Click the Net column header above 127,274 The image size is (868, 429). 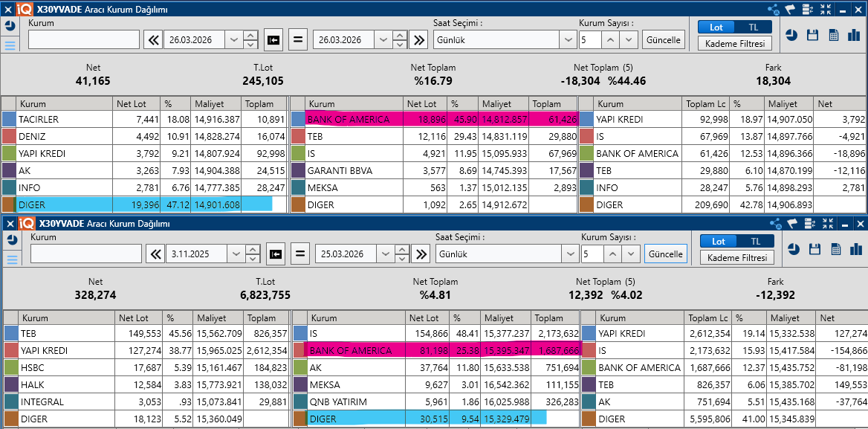click(841, 318)
